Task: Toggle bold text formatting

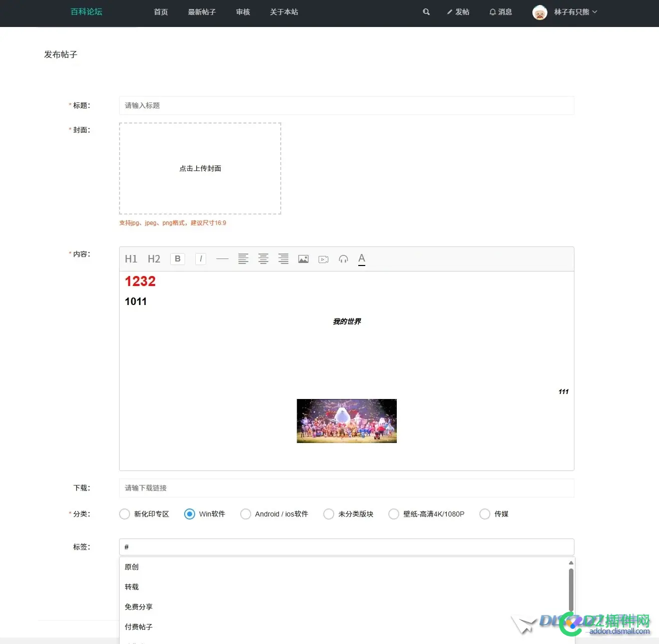Action: [178, 259]
